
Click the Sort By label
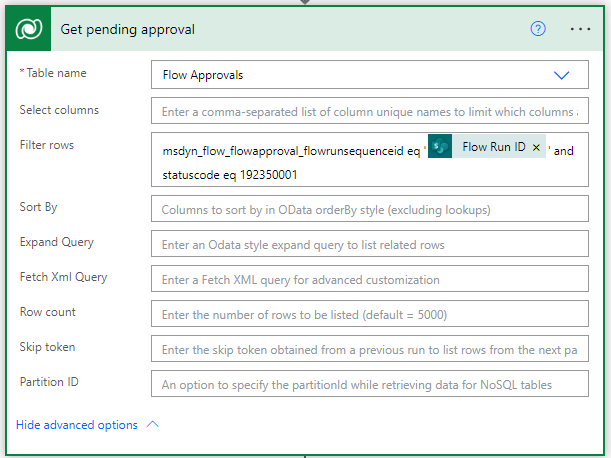click(39, 207)
